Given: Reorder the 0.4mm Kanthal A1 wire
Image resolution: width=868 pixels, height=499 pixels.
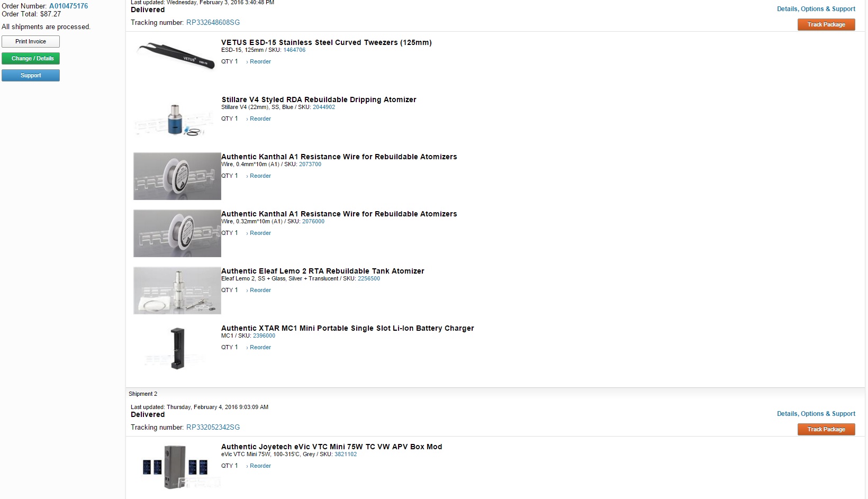Looking at the screenshot, I should click(260, 176).
